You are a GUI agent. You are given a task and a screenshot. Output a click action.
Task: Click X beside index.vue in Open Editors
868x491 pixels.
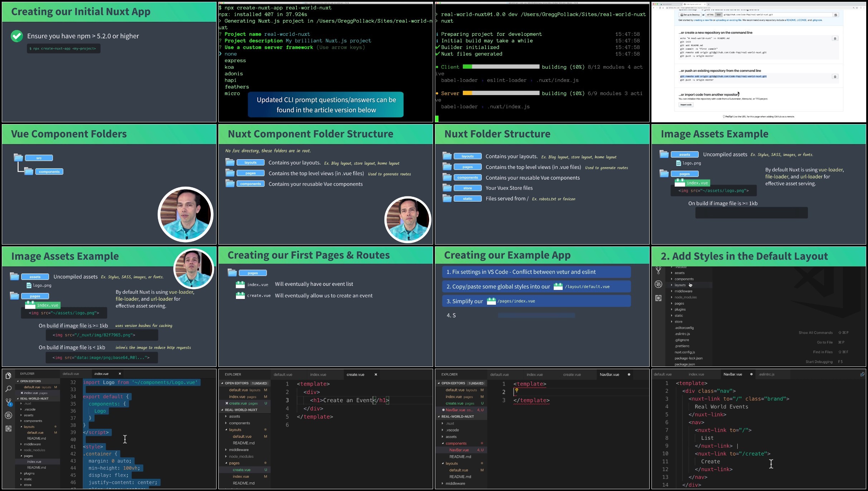(x=22, y=393)
